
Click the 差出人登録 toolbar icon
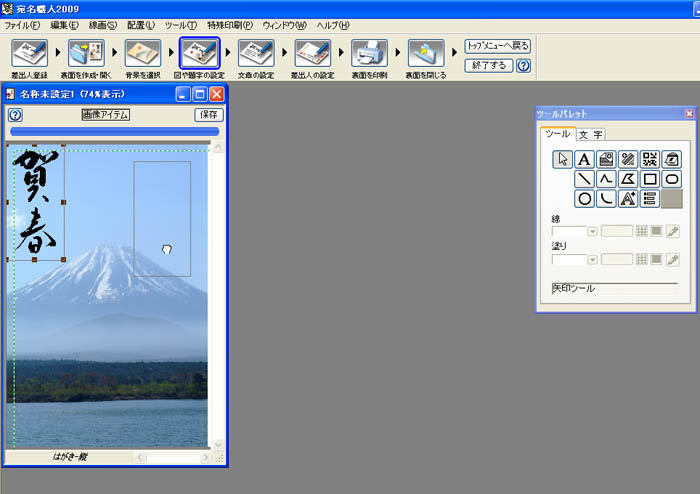pyautogui.click(x=28, y=54)
